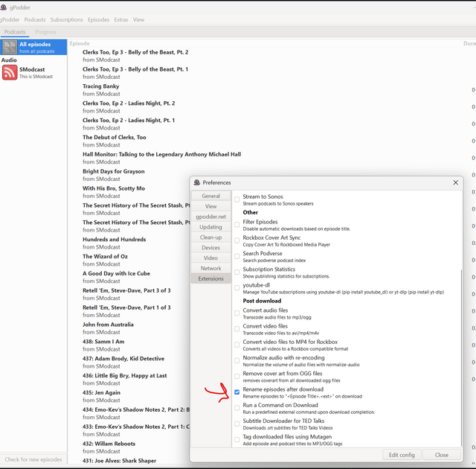
Task: Open the Subscriptions menu
Action: [x=66, y=20]
